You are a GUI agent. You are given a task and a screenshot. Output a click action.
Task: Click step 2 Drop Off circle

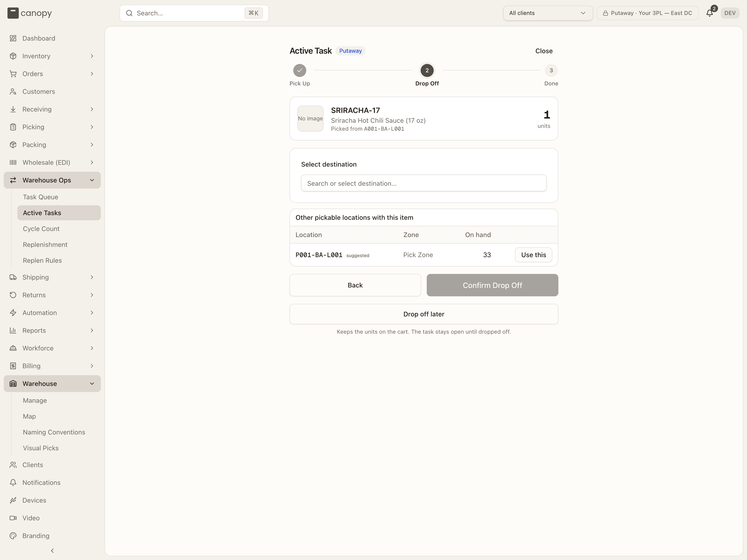[x=427, y=70]
